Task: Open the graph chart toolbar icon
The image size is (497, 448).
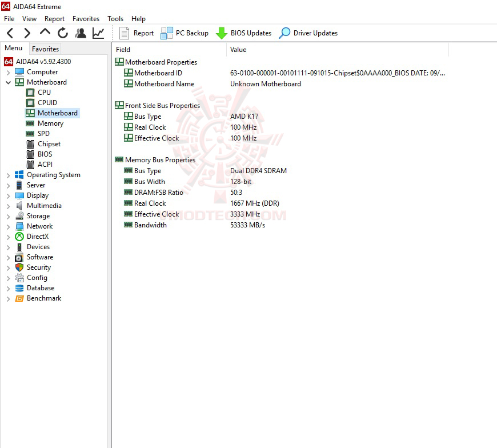Action: click(x=98, y=33)
